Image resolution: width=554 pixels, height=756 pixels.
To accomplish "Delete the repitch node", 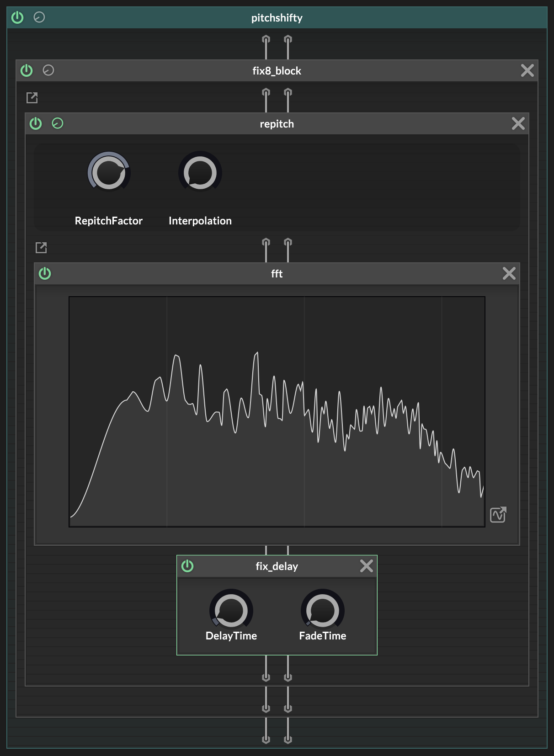I will click(518, 123).
